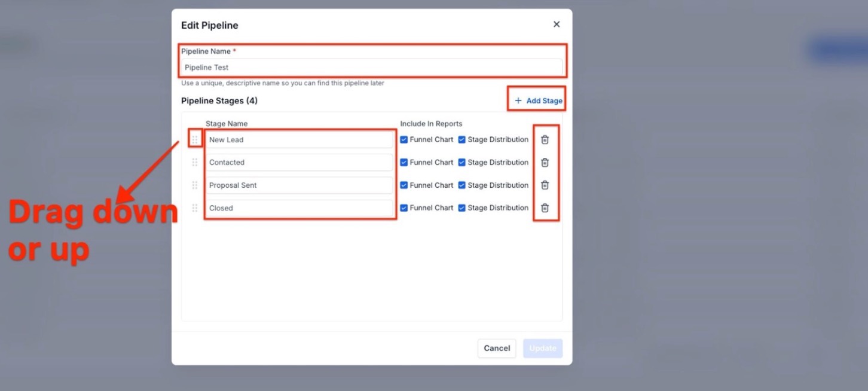868x391 pixels.
Task: Click drag handle beside Proposal Sent
Action: 195,185
